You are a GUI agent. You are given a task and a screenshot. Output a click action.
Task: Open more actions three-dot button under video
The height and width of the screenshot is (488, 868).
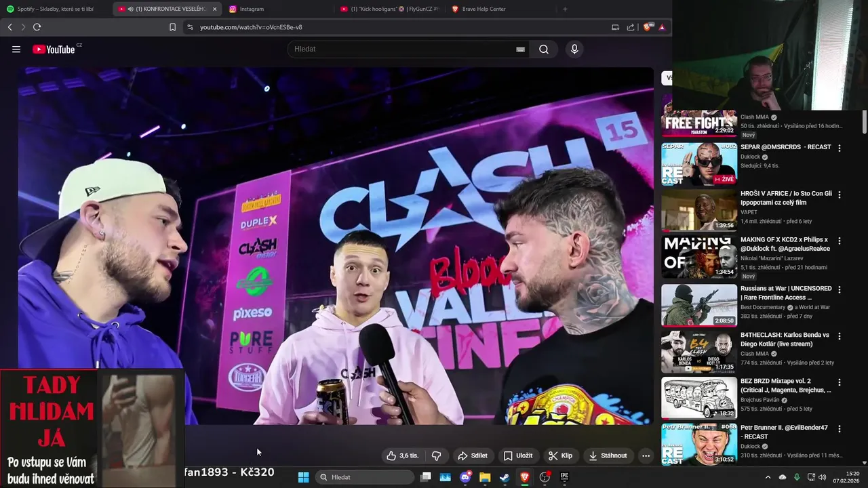(646, 455)
